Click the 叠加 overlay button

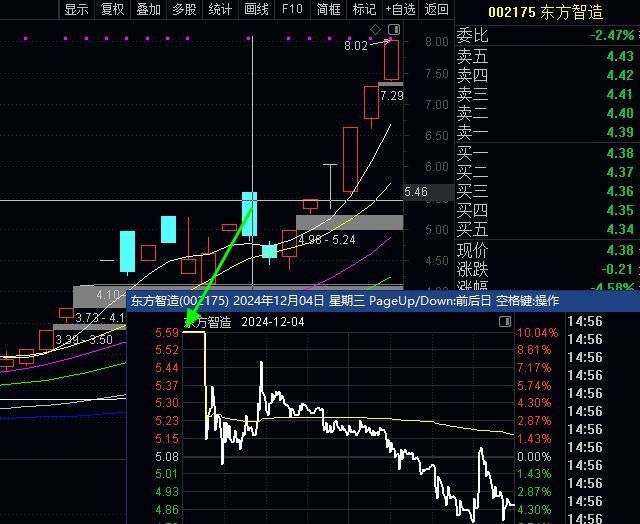click(148, 9)
